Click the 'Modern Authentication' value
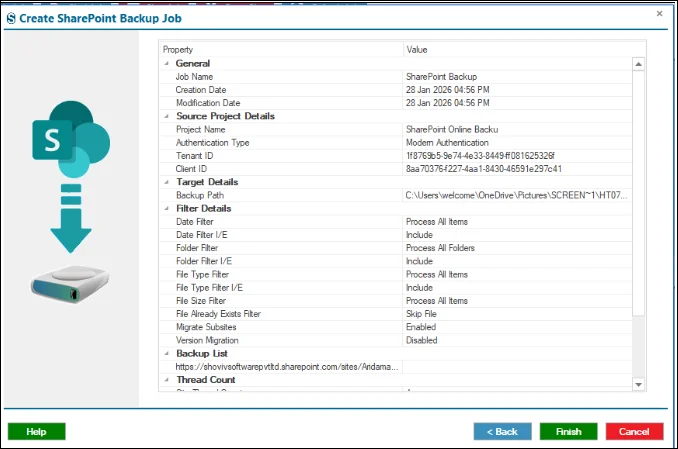 coord(447,143)
